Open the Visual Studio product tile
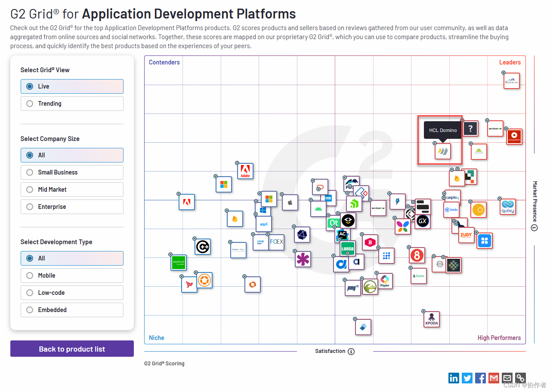The image size is (553, 392). [x=512, y=81]
